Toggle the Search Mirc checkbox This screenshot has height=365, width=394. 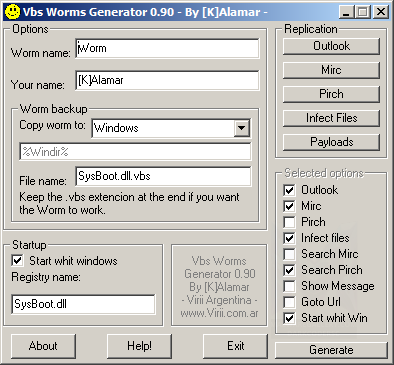pyautogui.click(x=289, y=254)
